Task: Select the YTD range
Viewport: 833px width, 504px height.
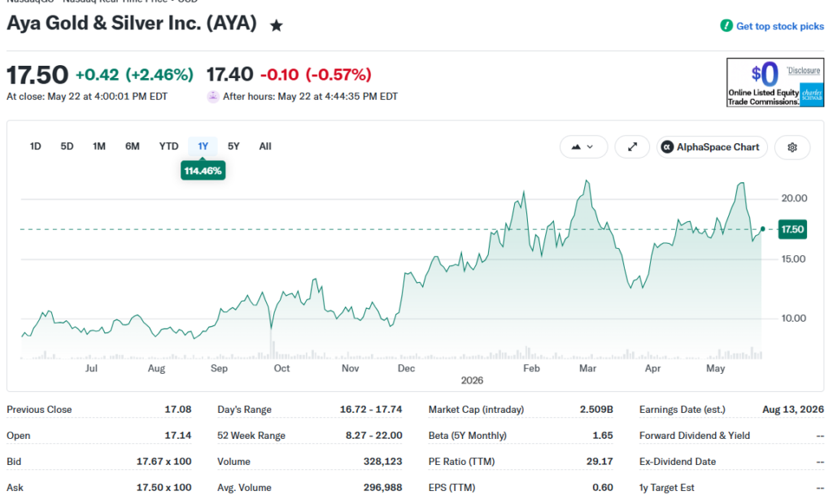Action: tap(168, 146)
